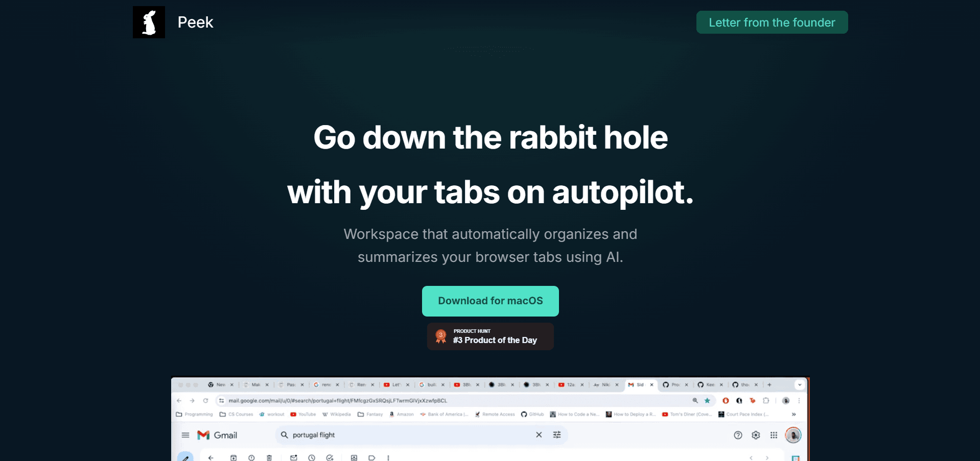The width and height of the screenshot is (980, 461).
Task: Open the Google apps grid
Action: coord(774,435)
